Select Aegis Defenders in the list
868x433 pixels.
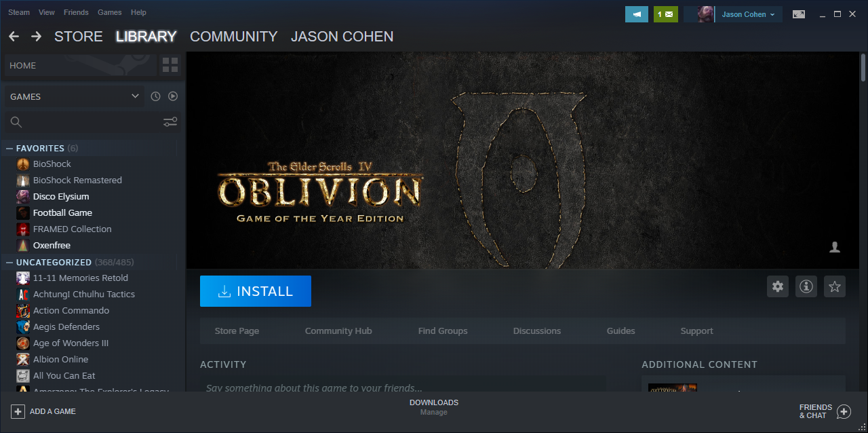point(66,327)
